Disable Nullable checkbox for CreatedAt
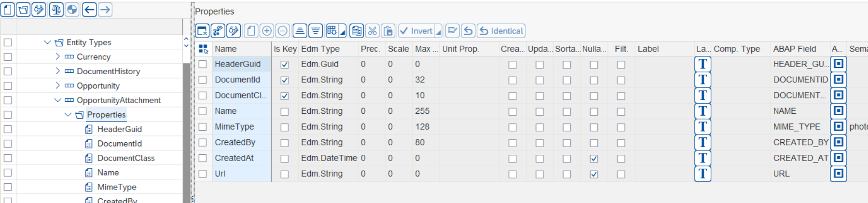868x203 pixels. point(594,159)
